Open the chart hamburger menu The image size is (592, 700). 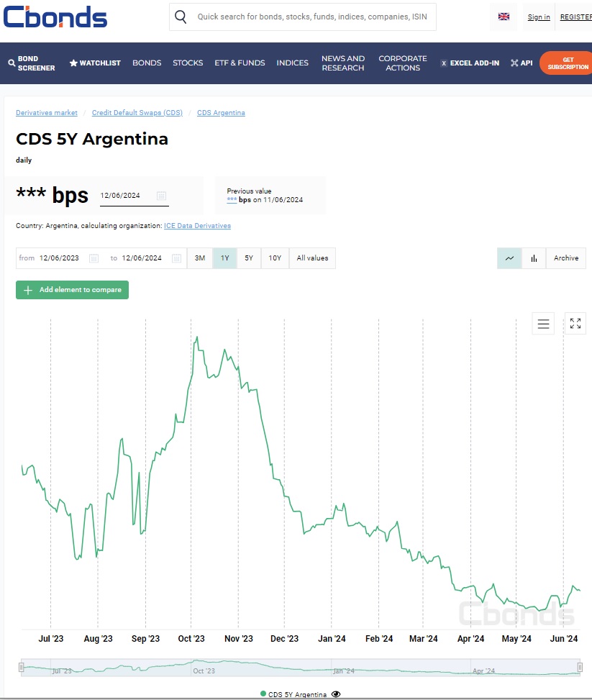pyautogui.click(x=543, y=324)
